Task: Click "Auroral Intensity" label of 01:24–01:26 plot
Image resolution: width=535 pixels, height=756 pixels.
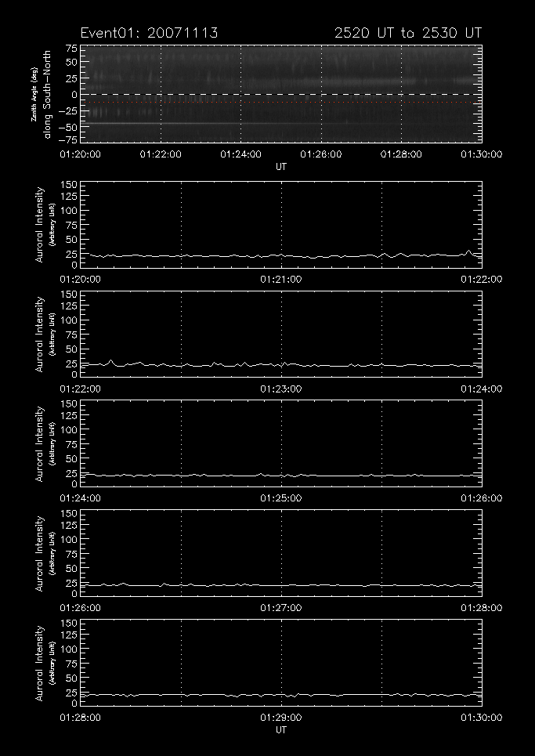Action: [39, 443]
